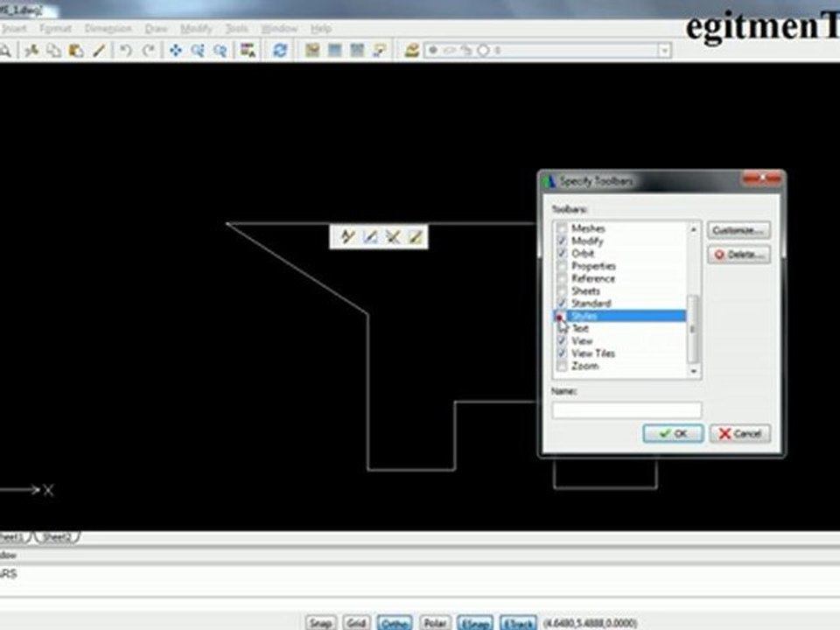This screenshot has width=840, height=630.
Task: Click the Match Properties paintbrush icon
Action: pyautogui.click(x=99, y=51)
